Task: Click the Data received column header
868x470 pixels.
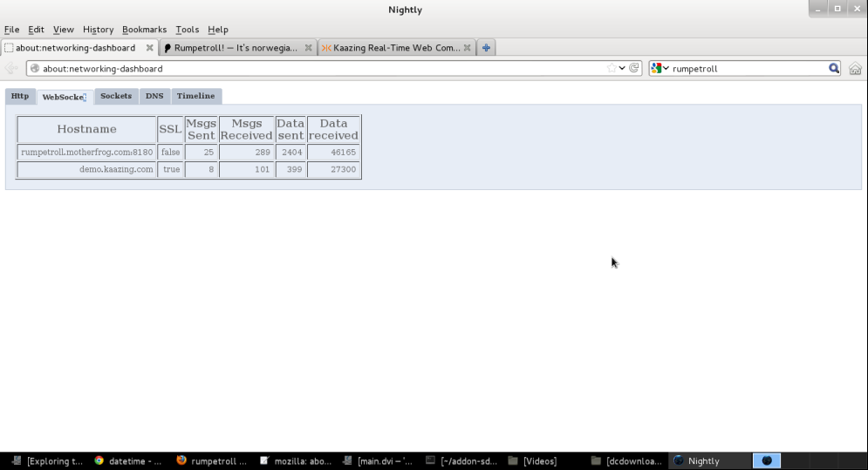Action: coord(333,130)
